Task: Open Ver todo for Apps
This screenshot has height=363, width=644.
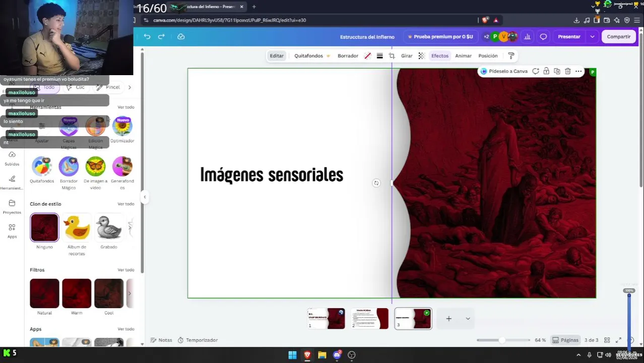Action: [x=126, y=329]
